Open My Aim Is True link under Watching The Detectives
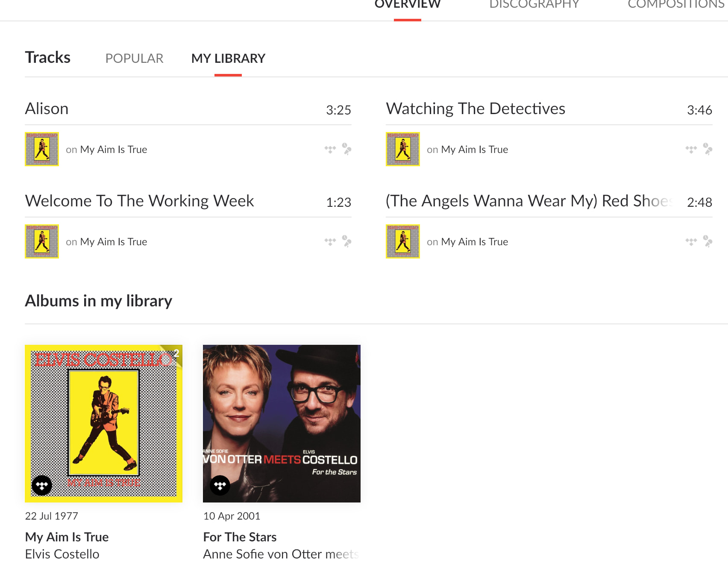Viewport: 728px width, 570px height. coord(475,150)
